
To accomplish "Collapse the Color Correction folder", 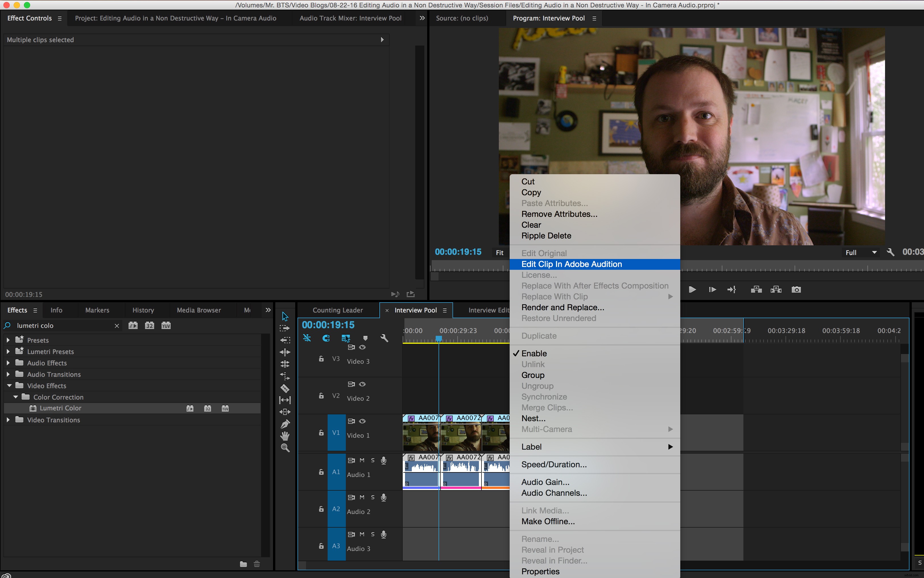I will (16, 397).
